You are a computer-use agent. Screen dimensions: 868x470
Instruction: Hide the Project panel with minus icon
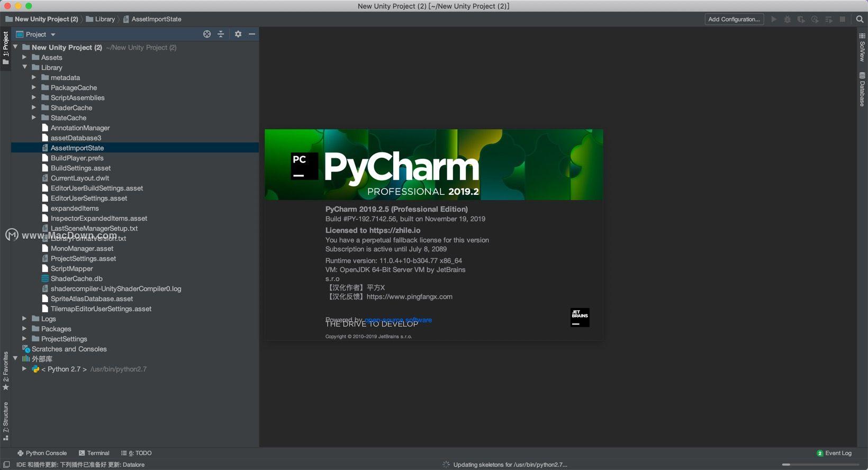tap(252, 34)
